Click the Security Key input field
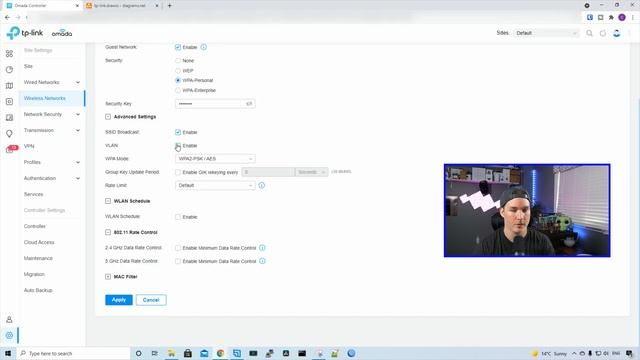This screenshot has height=360, width=640. click(x=215, y=104)
